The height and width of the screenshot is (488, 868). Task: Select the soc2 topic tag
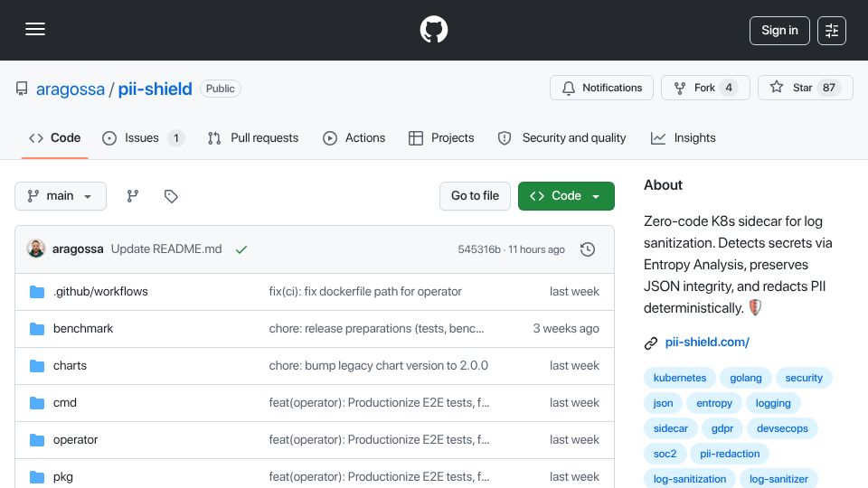click(x=665, y=455)
